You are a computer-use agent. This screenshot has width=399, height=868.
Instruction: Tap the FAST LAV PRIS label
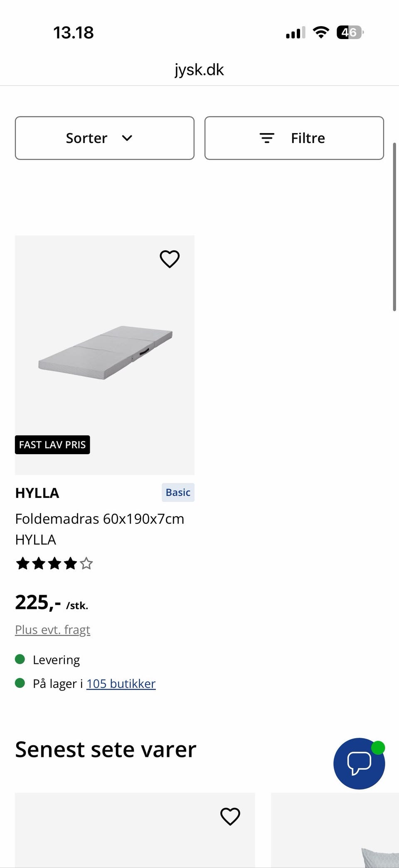point(52,445)
